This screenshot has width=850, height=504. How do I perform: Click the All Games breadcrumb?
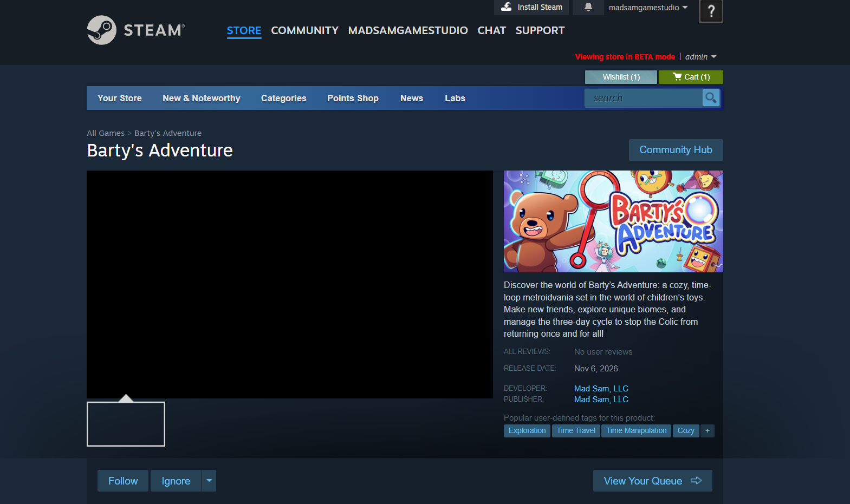tap(106, 133)
